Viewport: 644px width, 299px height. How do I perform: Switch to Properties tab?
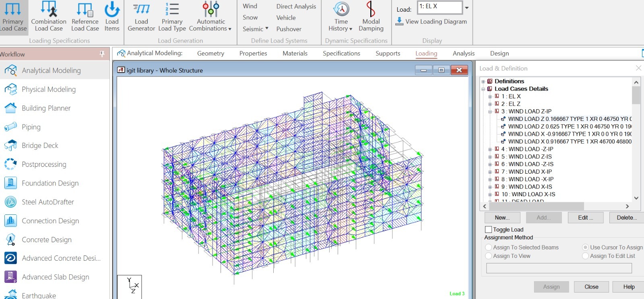[253, 53]
